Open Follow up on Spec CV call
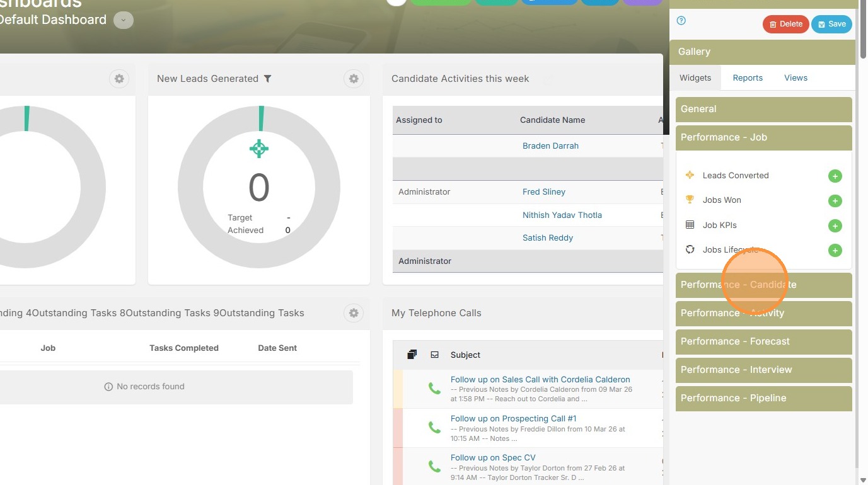The width and height of the screenshot is (868, 485). click(x=493, y=458)
